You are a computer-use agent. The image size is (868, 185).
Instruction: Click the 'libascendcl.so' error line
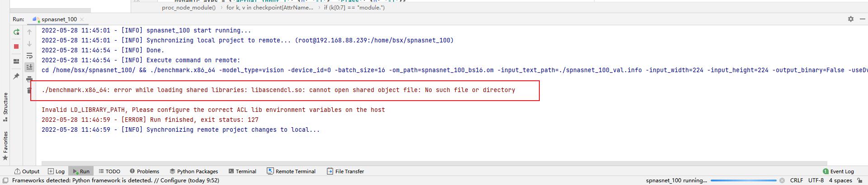click(x=278, y=90)
